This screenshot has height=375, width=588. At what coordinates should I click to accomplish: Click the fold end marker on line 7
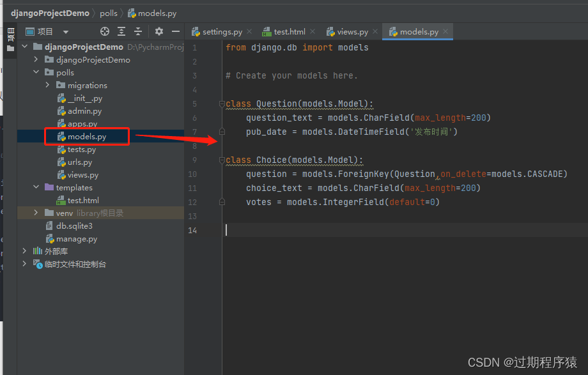coord(222,132)
